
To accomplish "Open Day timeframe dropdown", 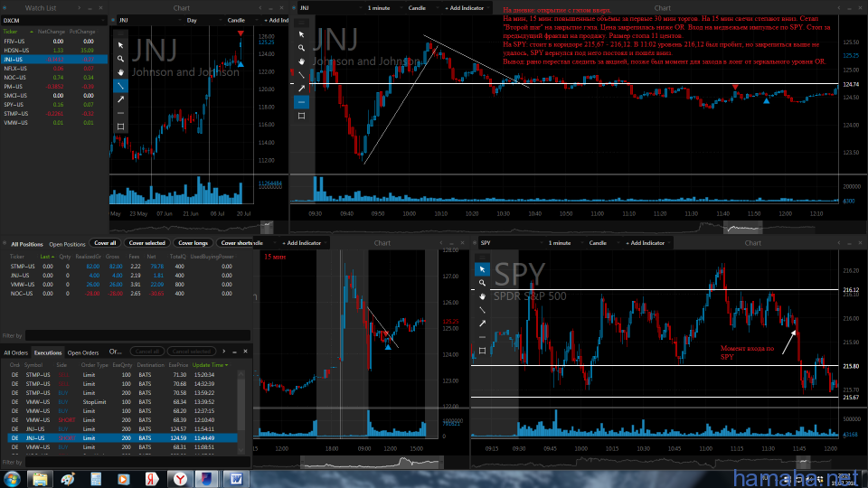I will click(x=203, y=21).
